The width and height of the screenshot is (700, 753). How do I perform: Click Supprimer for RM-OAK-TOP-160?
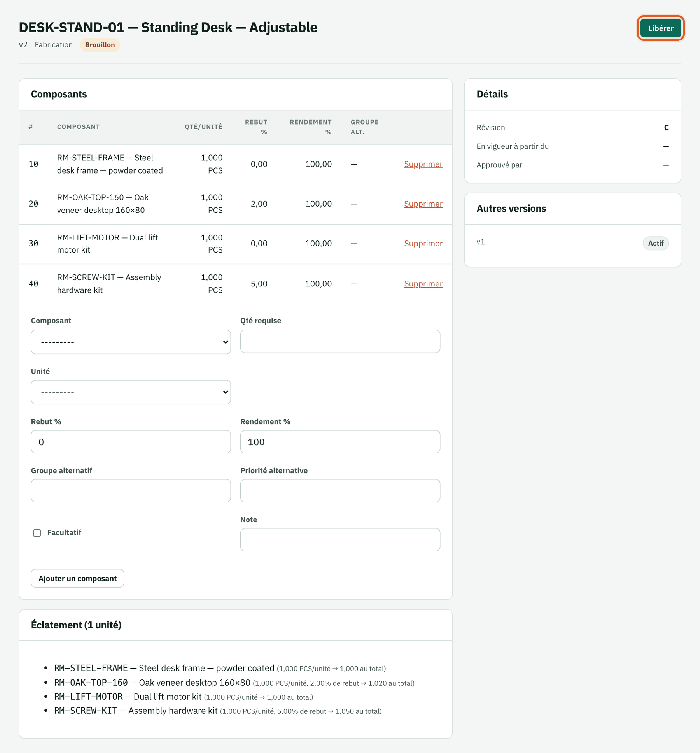pyautogui.click(x=423, y=204)
